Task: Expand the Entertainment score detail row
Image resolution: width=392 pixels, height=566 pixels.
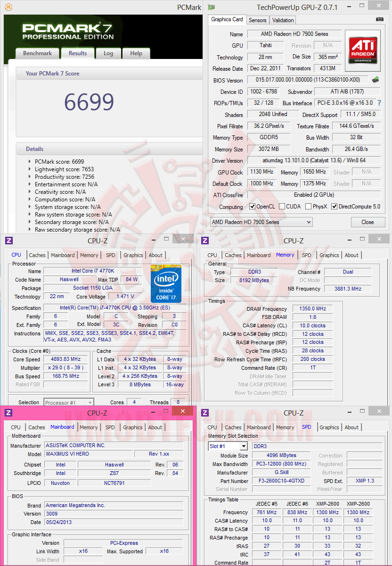Action: pyautogui.click(x=30, y=184)
